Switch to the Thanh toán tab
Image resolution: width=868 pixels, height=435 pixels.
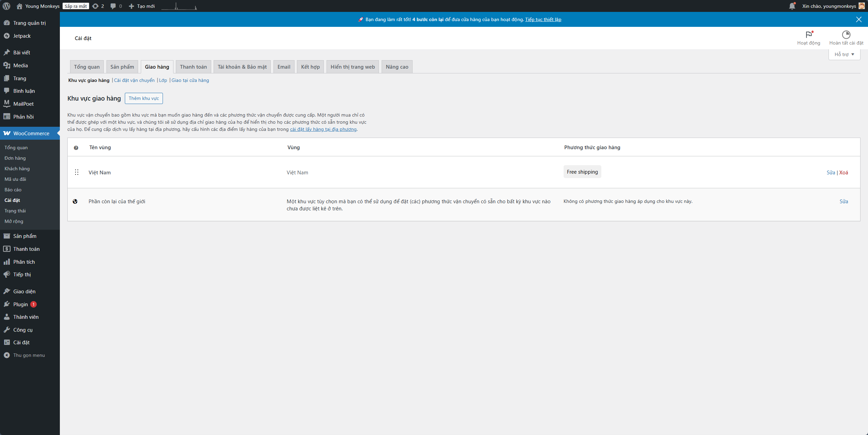click(193, 67)
